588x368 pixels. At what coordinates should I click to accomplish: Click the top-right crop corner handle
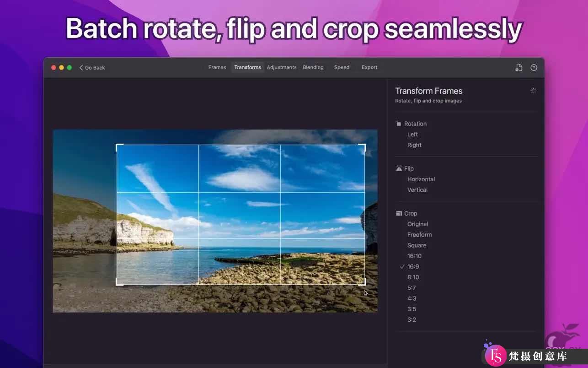pos(363,147)
